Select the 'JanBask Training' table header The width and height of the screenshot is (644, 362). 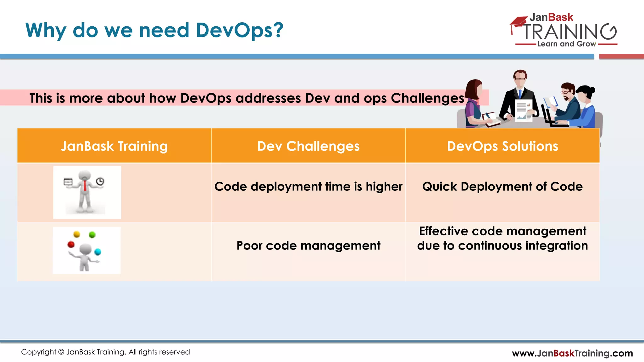pos(114,146)
